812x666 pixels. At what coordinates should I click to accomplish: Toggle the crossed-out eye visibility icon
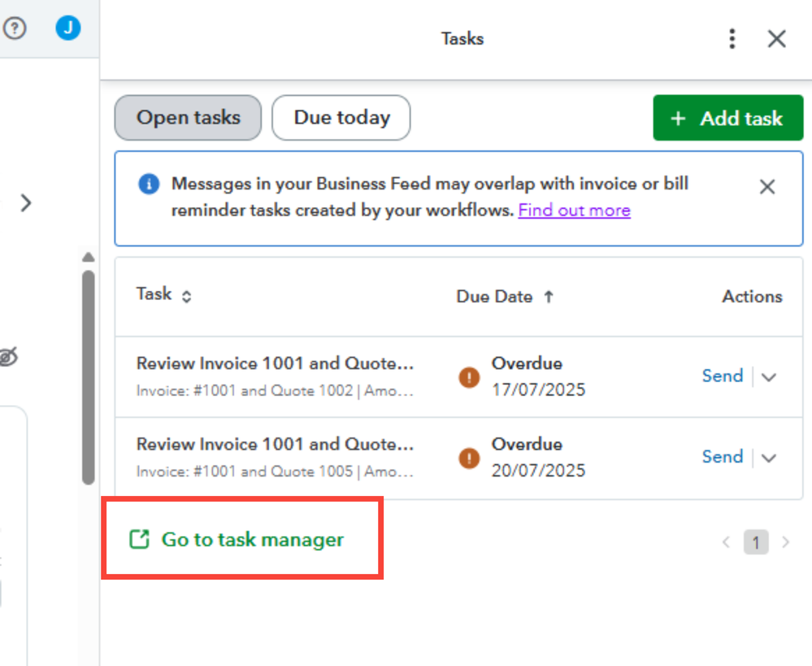tap(8, 357)
